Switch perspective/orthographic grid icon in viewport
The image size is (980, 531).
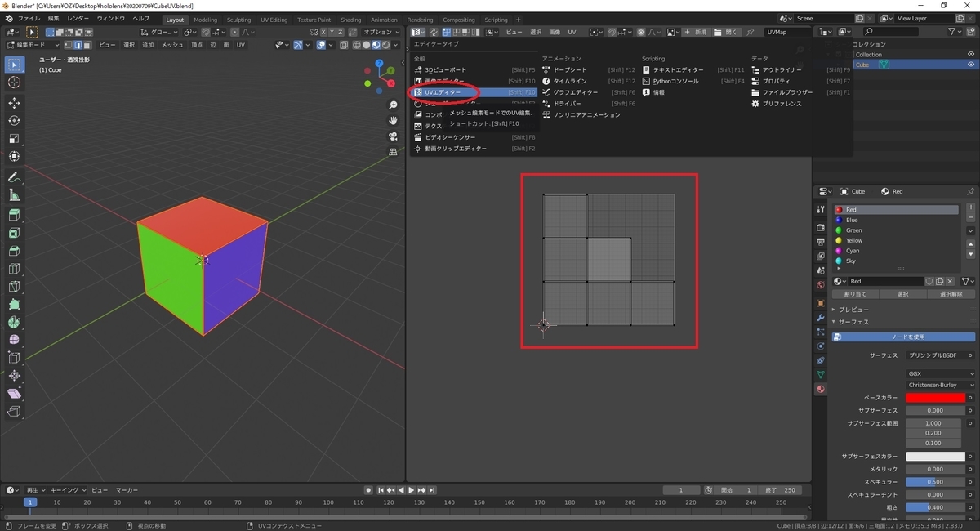pos(394,151)
